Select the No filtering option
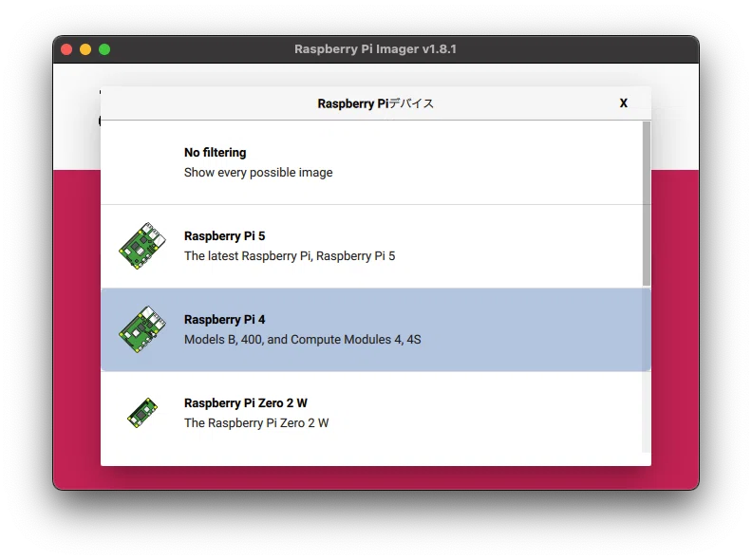The width and height of the screenshot is (752, 560). 372,162
